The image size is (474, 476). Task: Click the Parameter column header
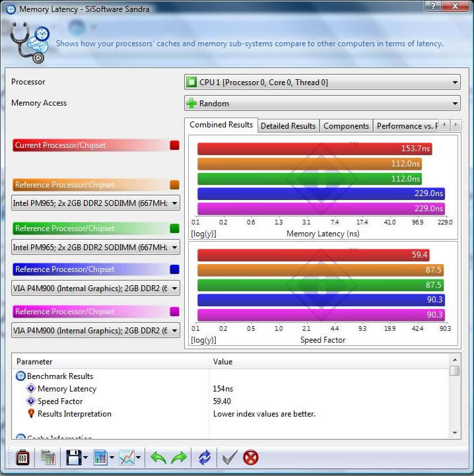point(110,362)
